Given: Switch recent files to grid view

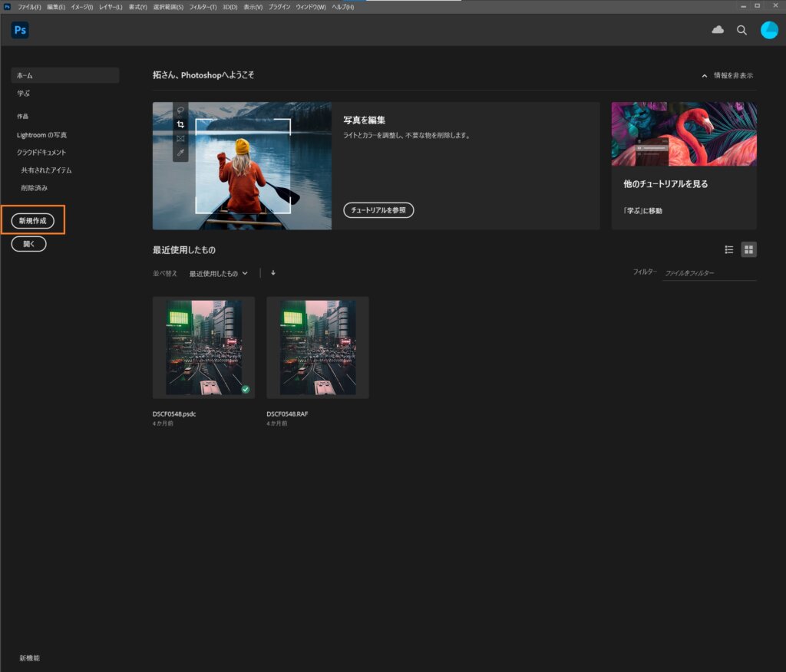Looking at the screenshot, I should pos(749,249).
